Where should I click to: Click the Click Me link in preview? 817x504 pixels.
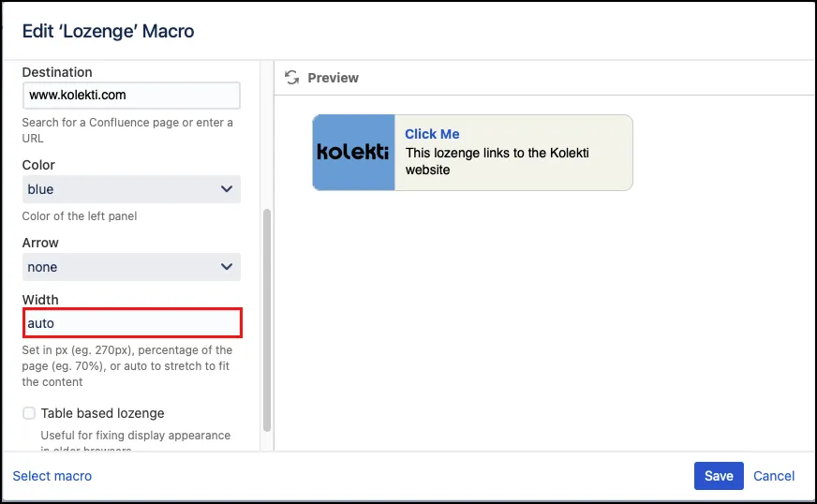pyautogui.click(x=432, y=134)
